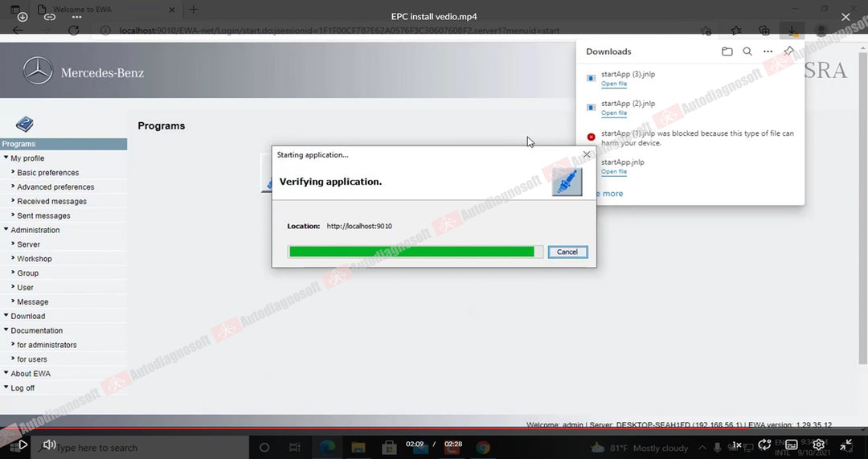Open the downloads folder icon in Downloads panel
Viewport: 868px width, 459px height.
(x=727, y=51)
